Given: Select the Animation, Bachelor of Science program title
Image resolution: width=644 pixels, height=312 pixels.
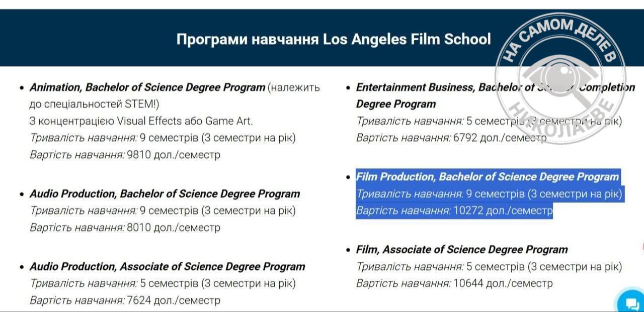Looking at the screenshot, I should coord(147,87).
